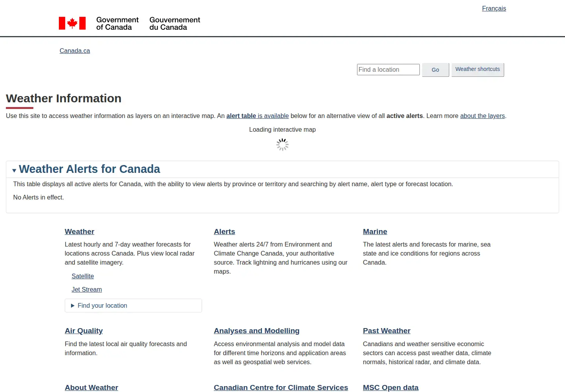Open the Weather section heading link
565x392 pixels.
tap(79, 232)
